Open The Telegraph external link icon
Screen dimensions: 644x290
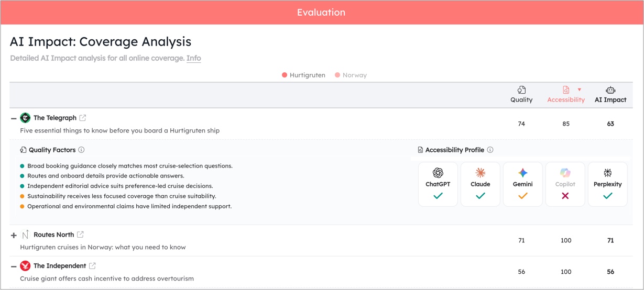(x=83, y=118)
